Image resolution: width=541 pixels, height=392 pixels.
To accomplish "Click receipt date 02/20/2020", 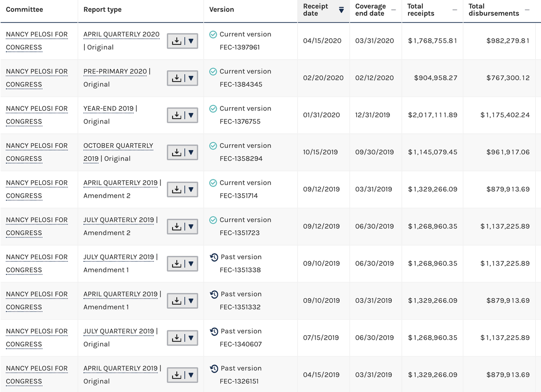I will click(x=323, y=78).
